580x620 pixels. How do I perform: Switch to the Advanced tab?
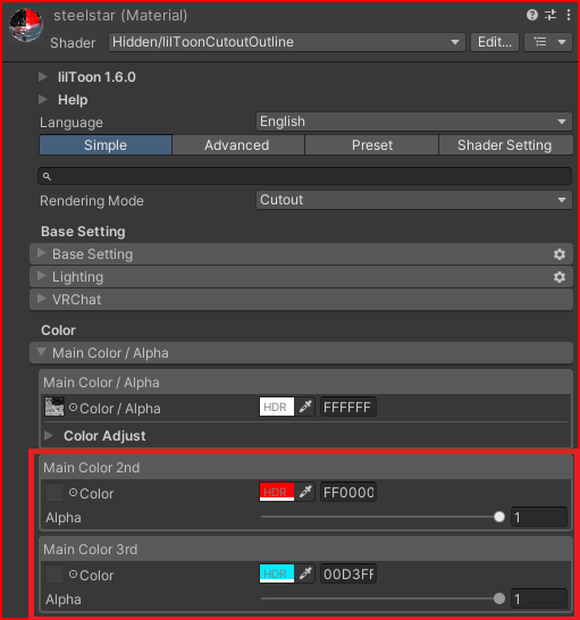[238, 145]
